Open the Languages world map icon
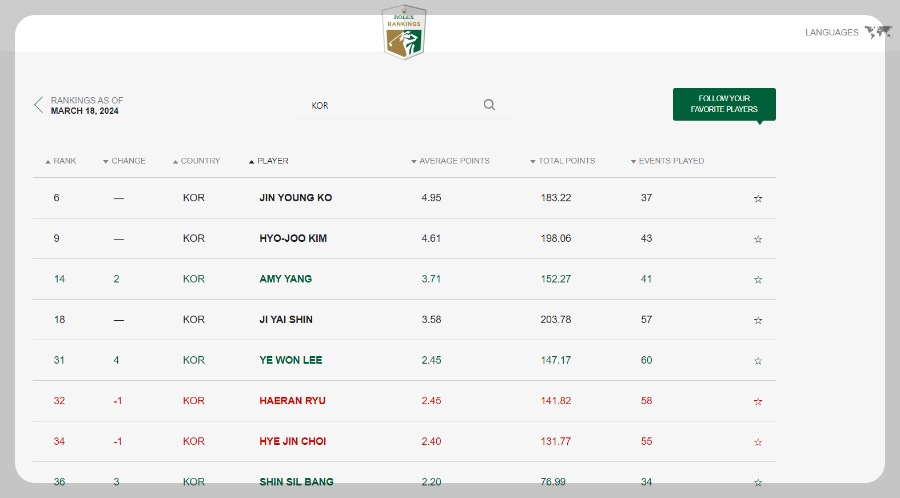Screen dimensions: 900x498 pos(878,32)
